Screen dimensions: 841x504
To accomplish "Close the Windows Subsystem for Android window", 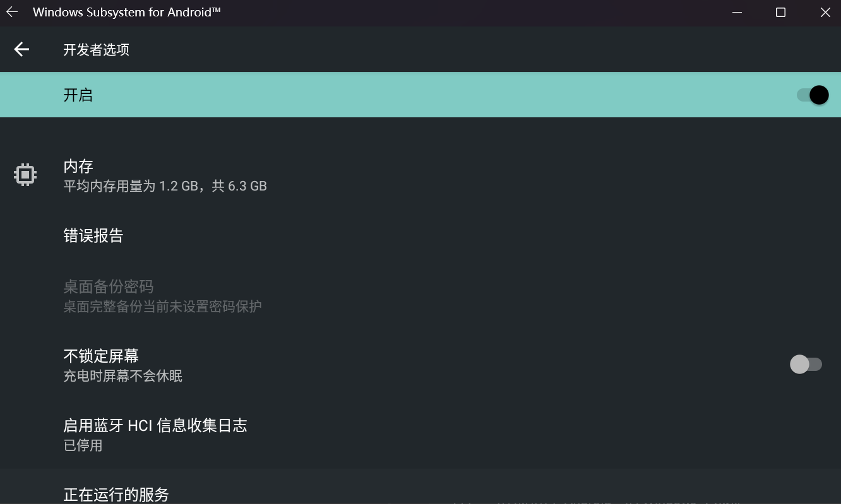I will click(825, 12).
